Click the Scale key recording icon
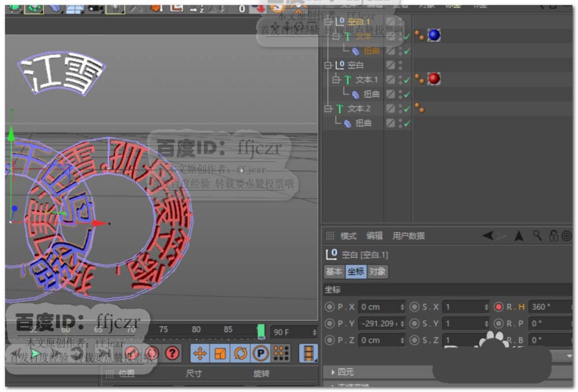Viewport: 578px width, 392px height. 220,353
